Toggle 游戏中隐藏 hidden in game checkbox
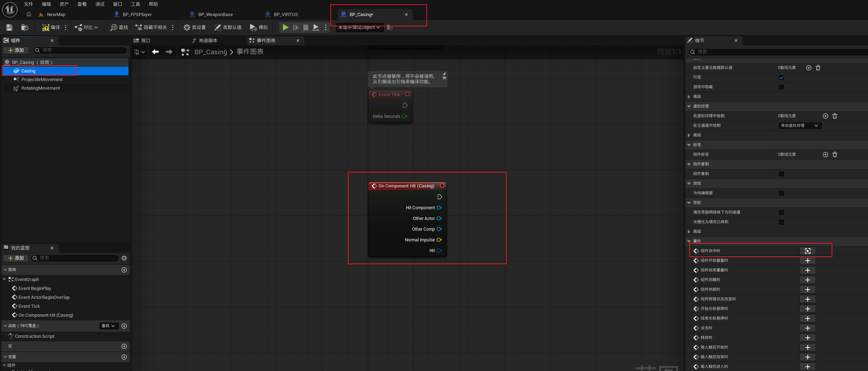Viewport: 868px width, 371px height. (781, 87)
